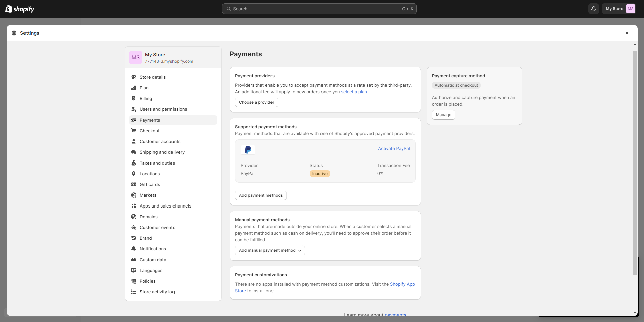The image size is (644, 322).
Task: Click the Customer accounts person icon
Action: (134, 141)
